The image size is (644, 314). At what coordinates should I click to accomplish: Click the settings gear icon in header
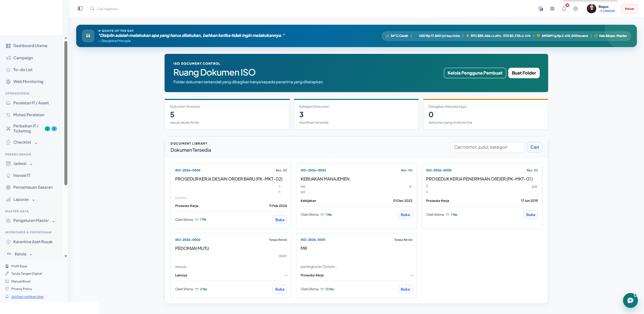tap(576, 9)
